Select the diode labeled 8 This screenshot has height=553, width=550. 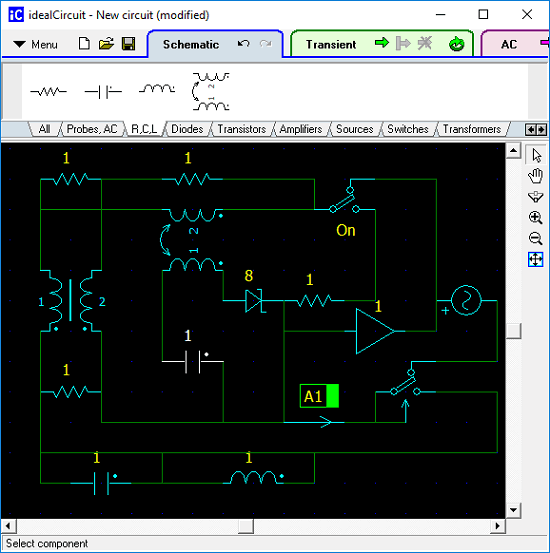tap(254, 300)
